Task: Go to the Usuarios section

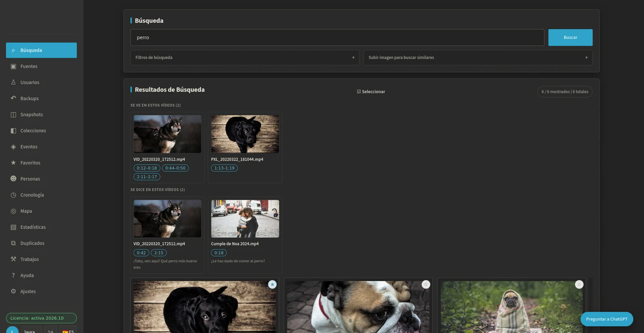Action: 41,82
